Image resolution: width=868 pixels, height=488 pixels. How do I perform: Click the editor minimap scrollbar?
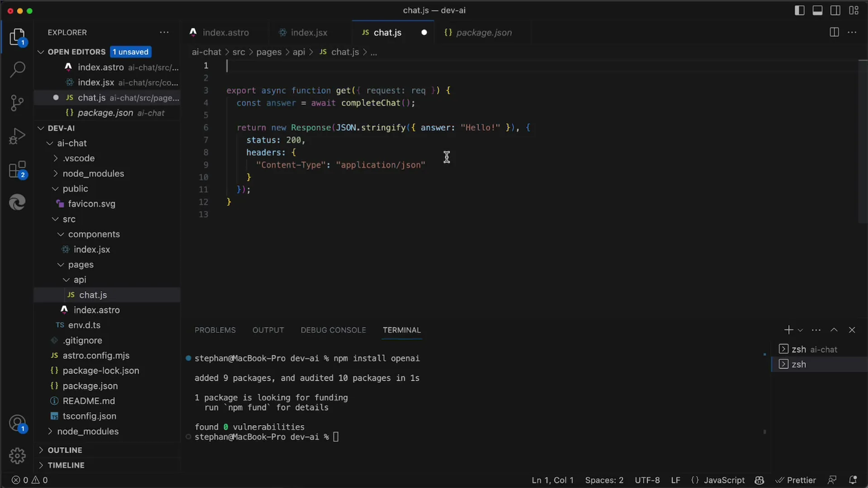pos(863,141)
